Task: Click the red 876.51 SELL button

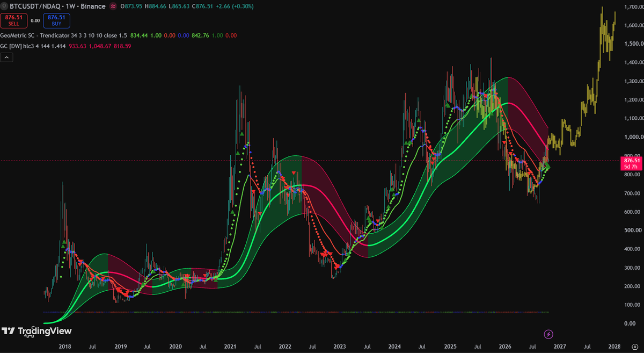Action: tap(13, 20)
